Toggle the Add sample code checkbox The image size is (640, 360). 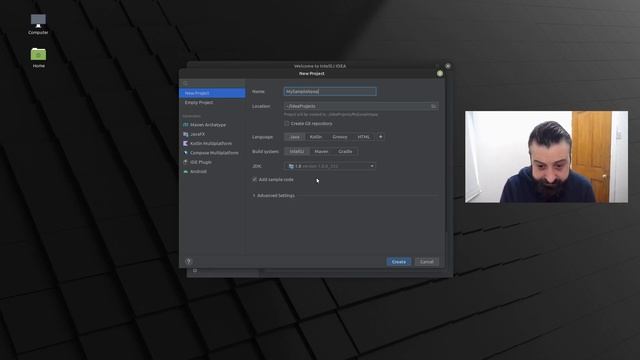click(x=254, y=180)
